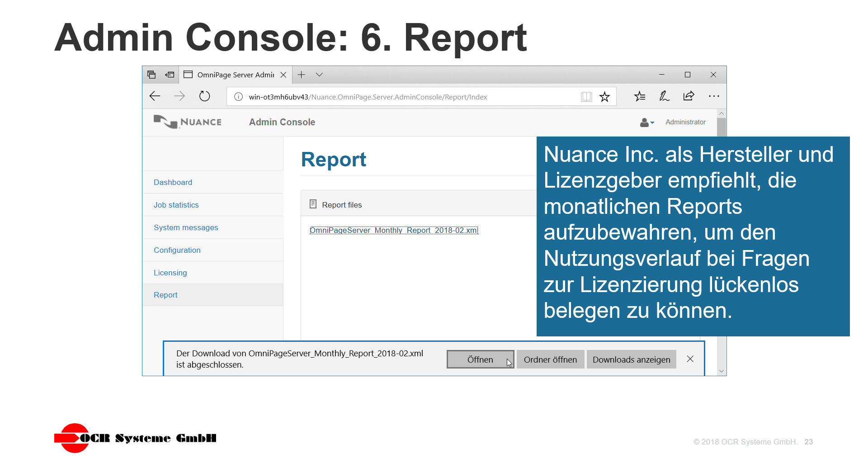Image resolution: width=868 pixels, height=463 pixels.
Task: Click the back navigation arrow
Action: coord(155,96)
